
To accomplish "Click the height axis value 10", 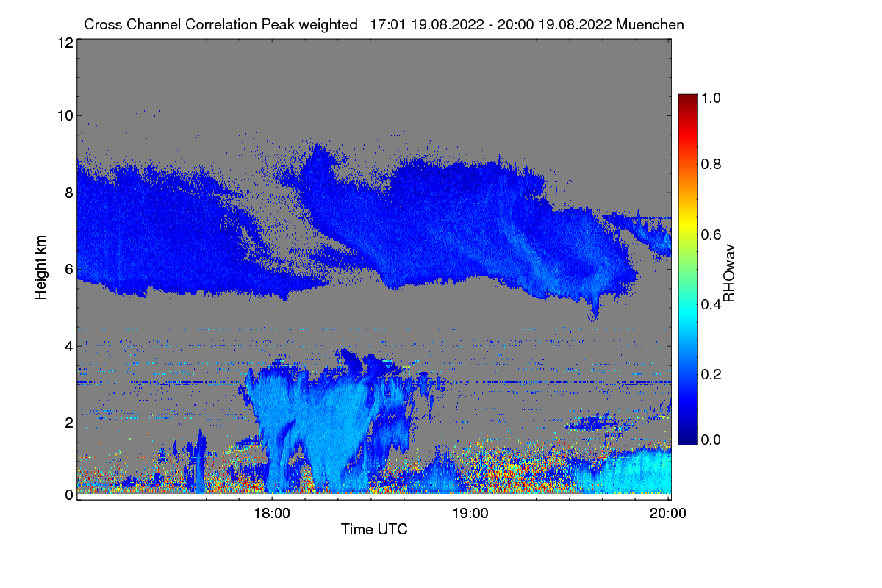I will [65, 115].
